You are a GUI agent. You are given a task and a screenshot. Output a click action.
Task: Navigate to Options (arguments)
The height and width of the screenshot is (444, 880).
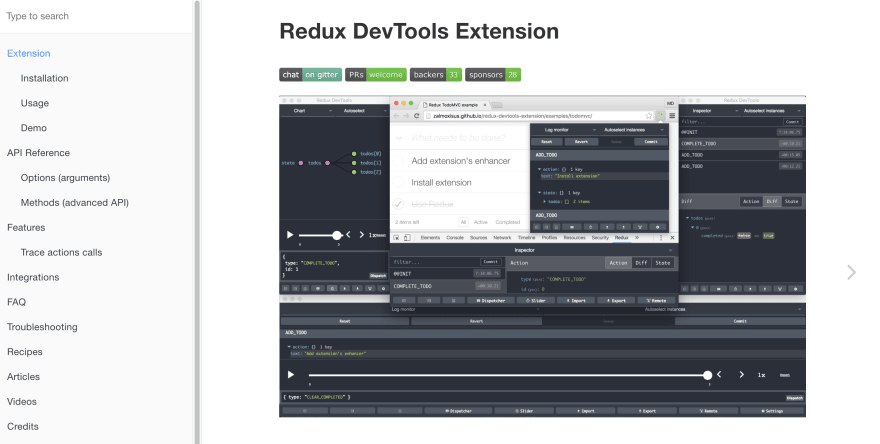(x=65, y=178)
